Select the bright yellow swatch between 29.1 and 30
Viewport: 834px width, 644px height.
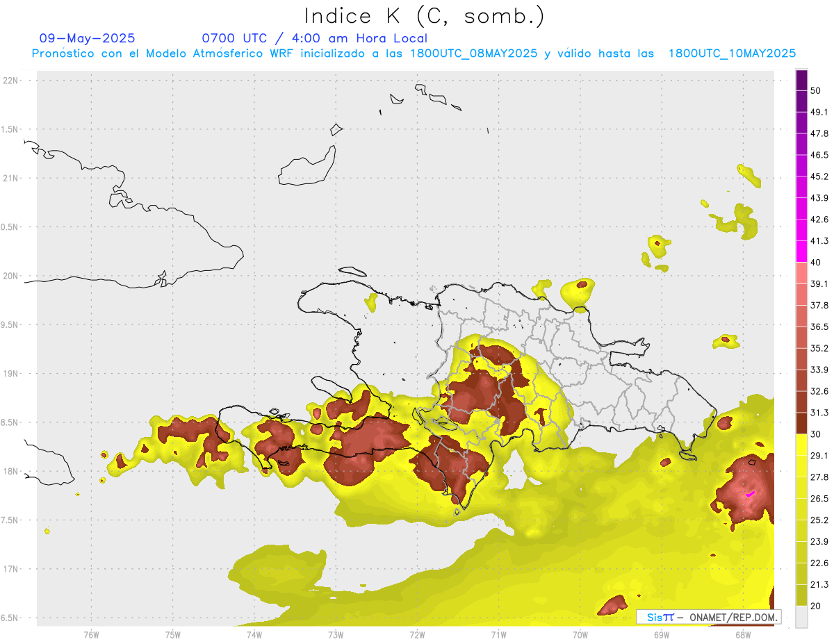coord(802,445)
